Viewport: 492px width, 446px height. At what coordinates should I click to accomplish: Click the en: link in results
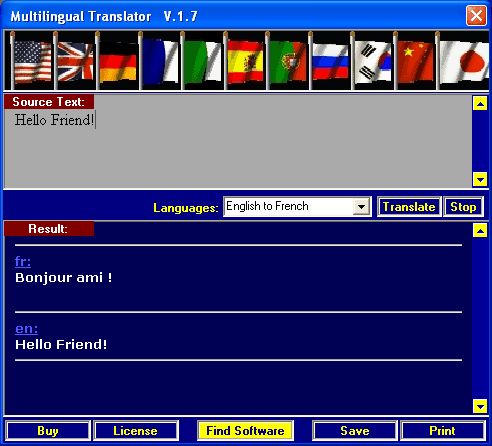[26, 329]
